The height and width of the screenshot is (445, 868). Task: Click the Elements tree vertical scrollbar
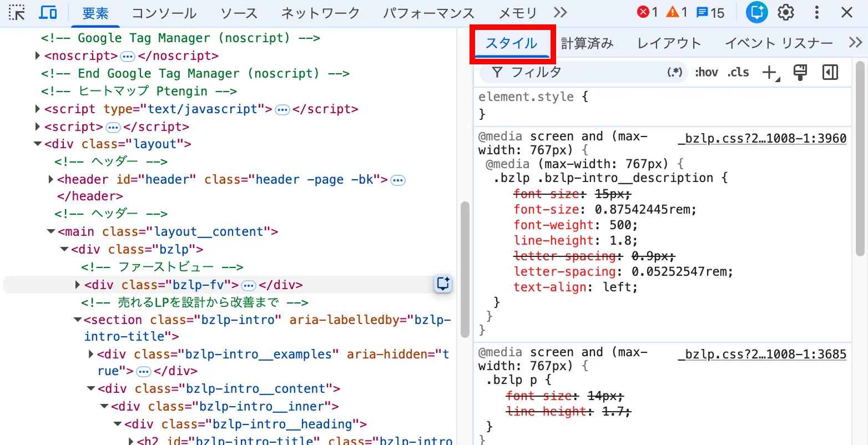[465, 270]
